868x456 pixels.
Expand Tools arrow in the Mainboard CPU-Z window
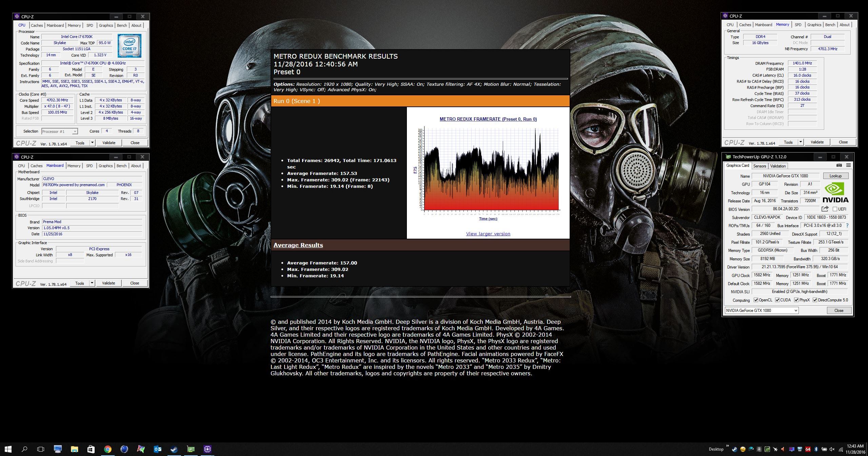point(92,283)
